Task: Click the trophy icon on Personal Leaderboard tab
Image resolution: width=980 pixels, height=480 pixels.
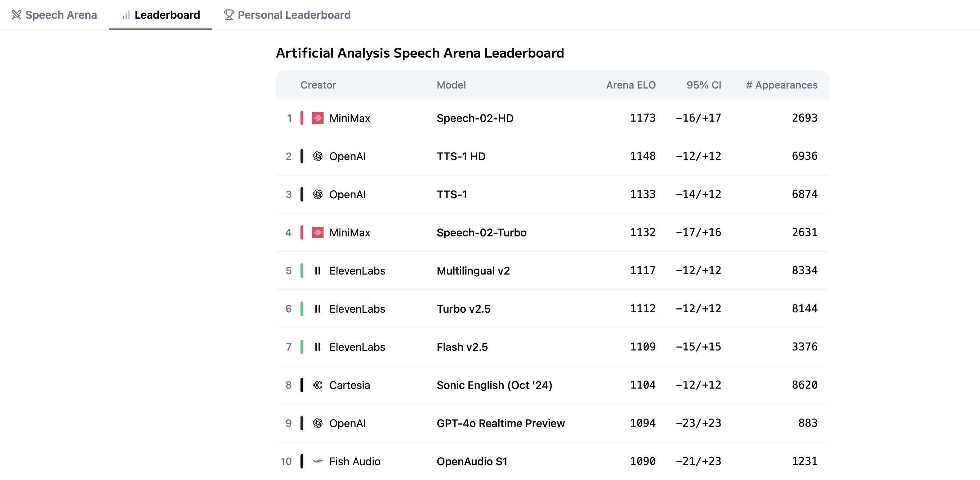Action: point(229,15)
